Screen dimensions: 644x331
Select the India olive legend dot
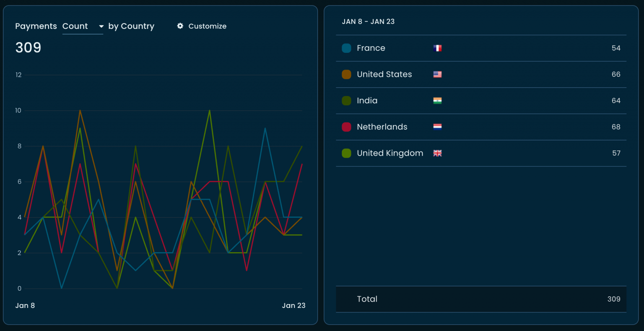[346, 100]
